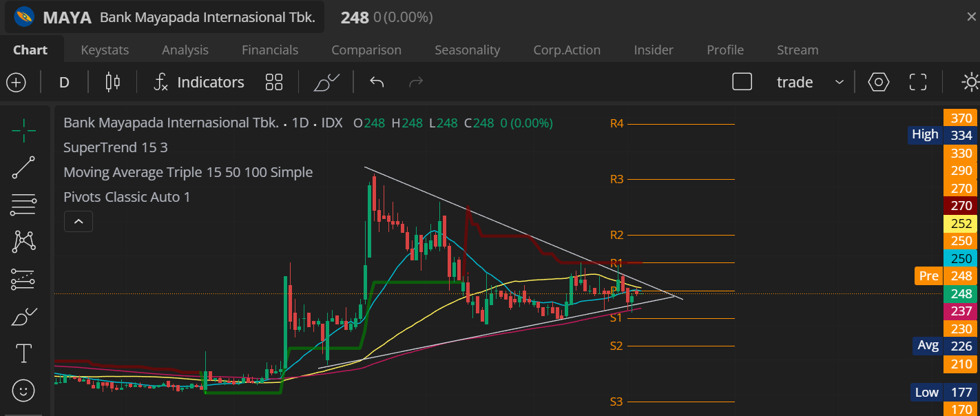This screenshot has height=416, width=980.
Task: Open the Comparison tab
Action: pos(366,50)
